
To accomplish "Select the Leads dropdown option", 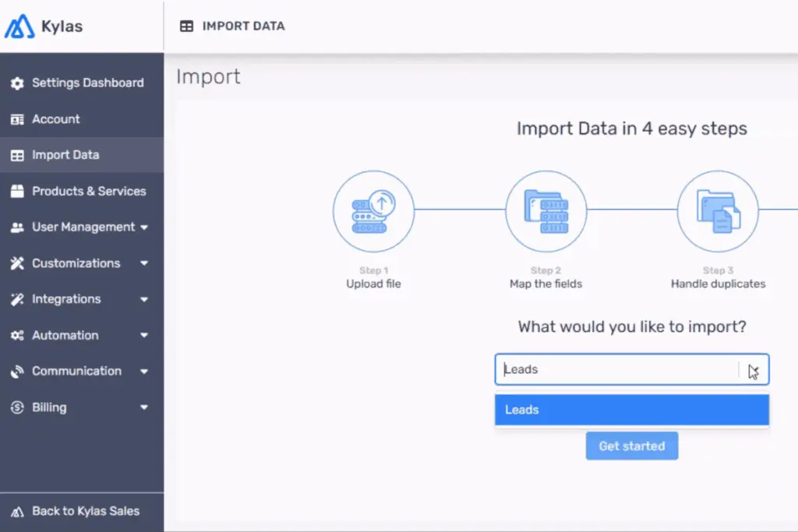I will (631, 410).
